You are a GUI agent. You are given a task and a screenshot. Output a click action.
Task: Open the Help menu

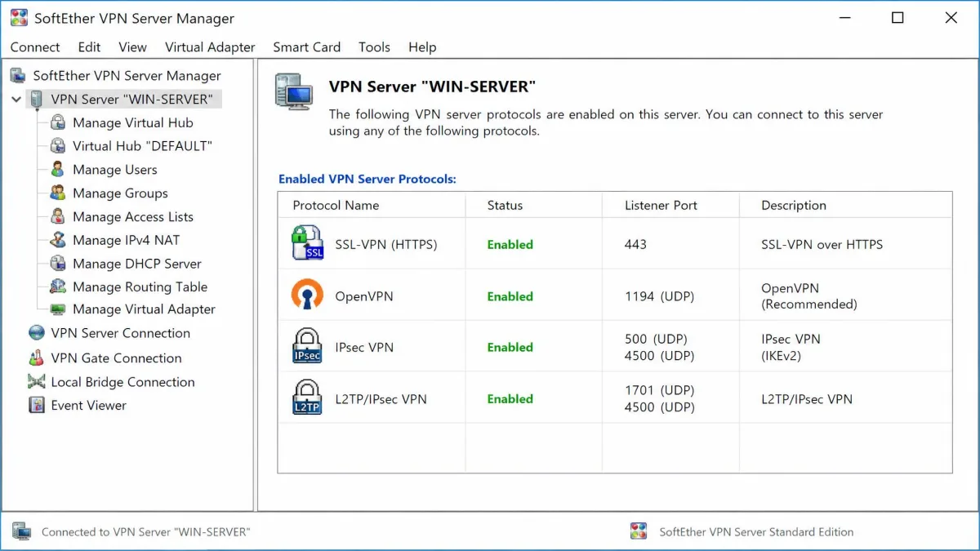(x=422, y=47)
